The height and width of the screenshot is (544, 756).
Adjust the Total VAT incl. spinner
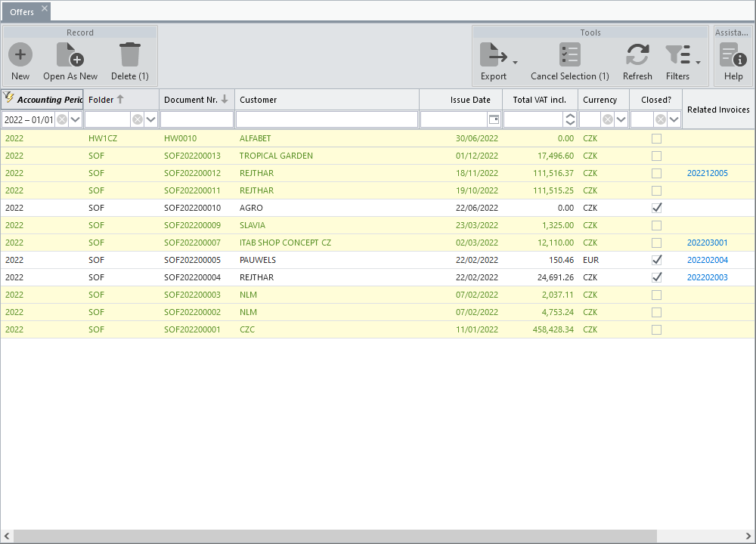tap(570, 119)
